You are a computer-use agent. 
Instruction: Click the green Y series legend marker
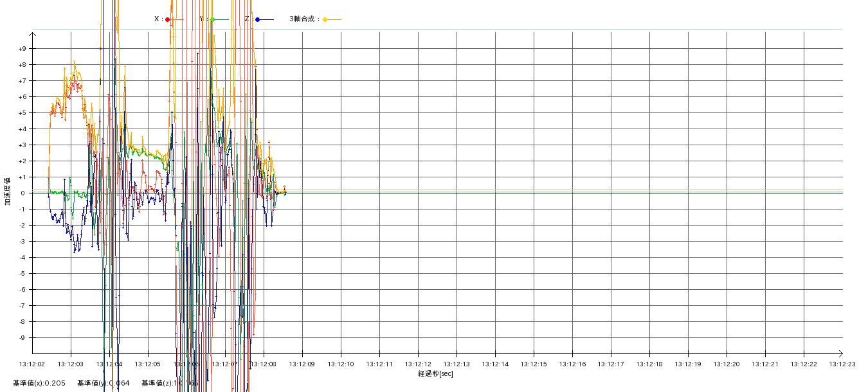click(x=212, y=19)
